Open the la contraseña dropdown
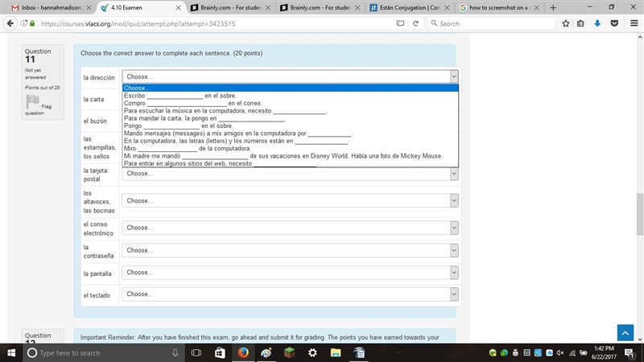This screenshot has height=362, width=644. click(290, 250)
